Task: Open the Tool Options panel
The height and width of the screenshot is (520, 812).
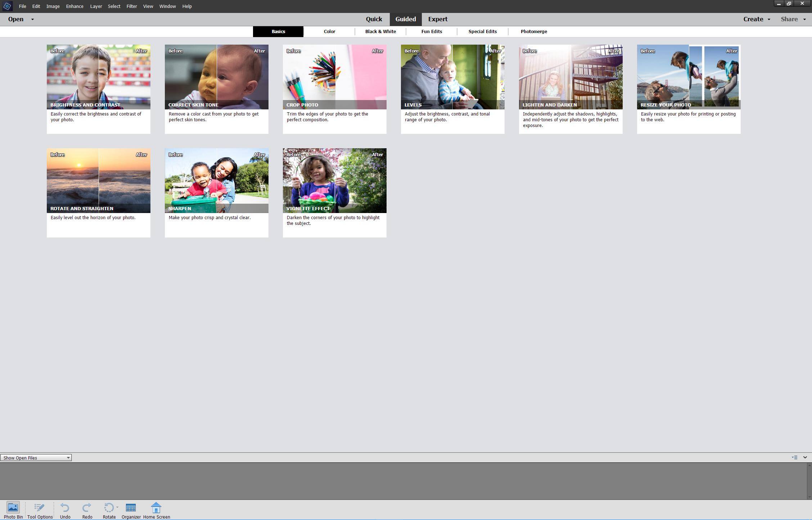Action: coord(40,507)
